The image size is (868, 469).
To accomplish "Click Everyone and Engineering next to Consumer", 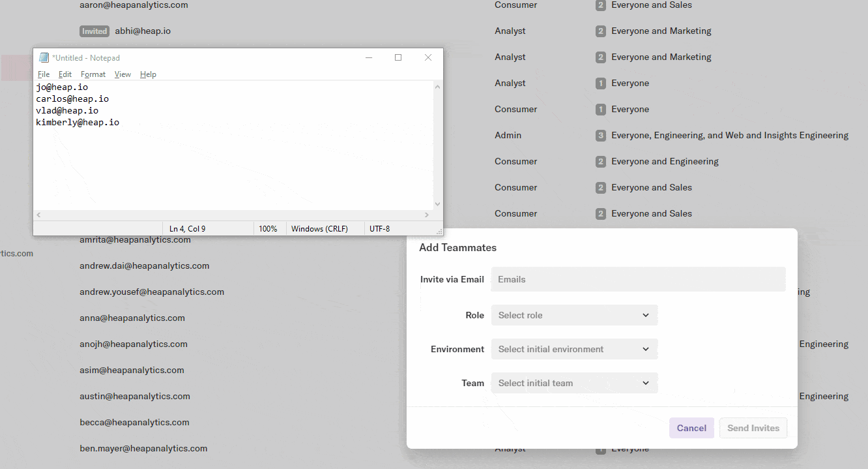I will [665, 161].
